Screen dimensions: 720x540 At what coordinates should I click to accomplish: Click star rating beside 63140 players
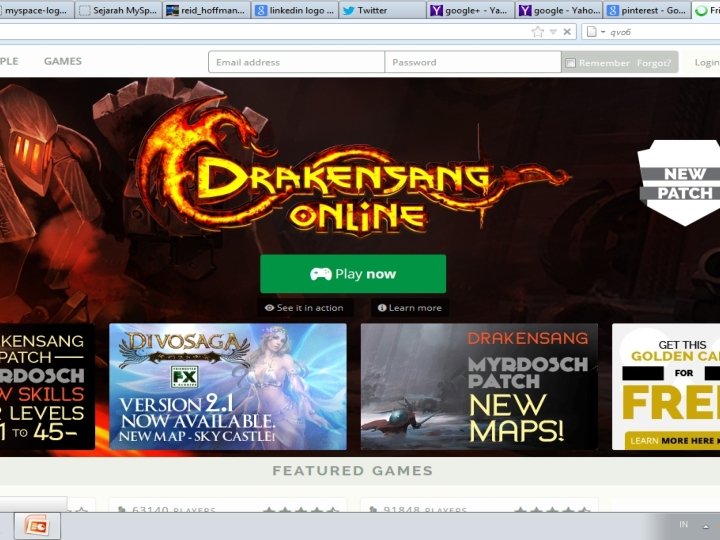[301, 510]
